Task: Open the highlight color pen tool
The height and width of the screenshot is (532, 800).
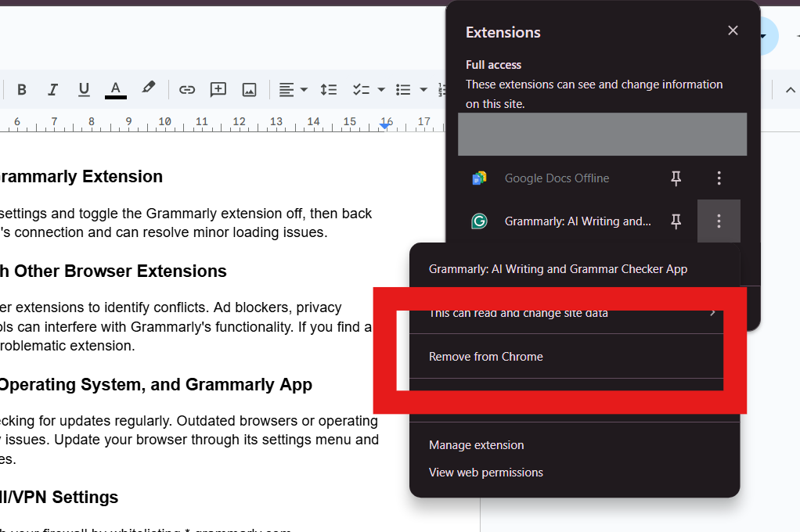Action: (x=148, y=88)
